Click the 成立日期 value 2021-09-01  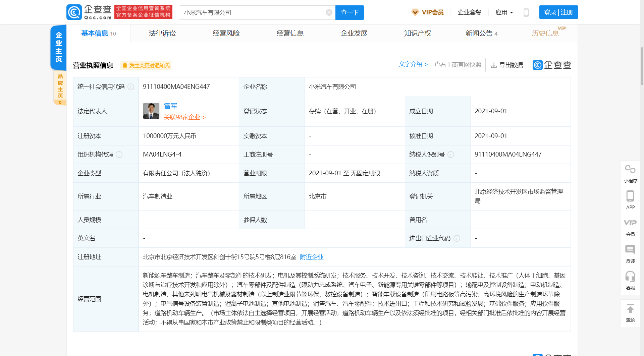click(491, 111)
